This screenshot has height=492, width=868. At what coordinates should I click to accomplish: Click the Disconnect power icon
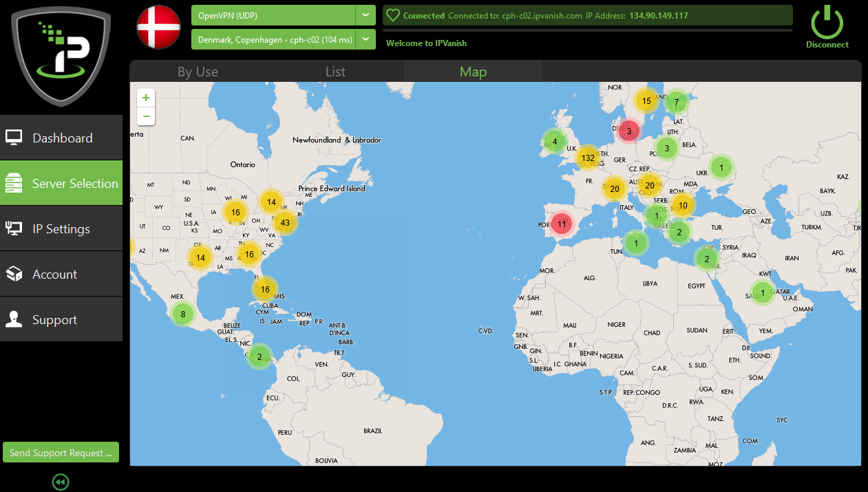point(827,22)
